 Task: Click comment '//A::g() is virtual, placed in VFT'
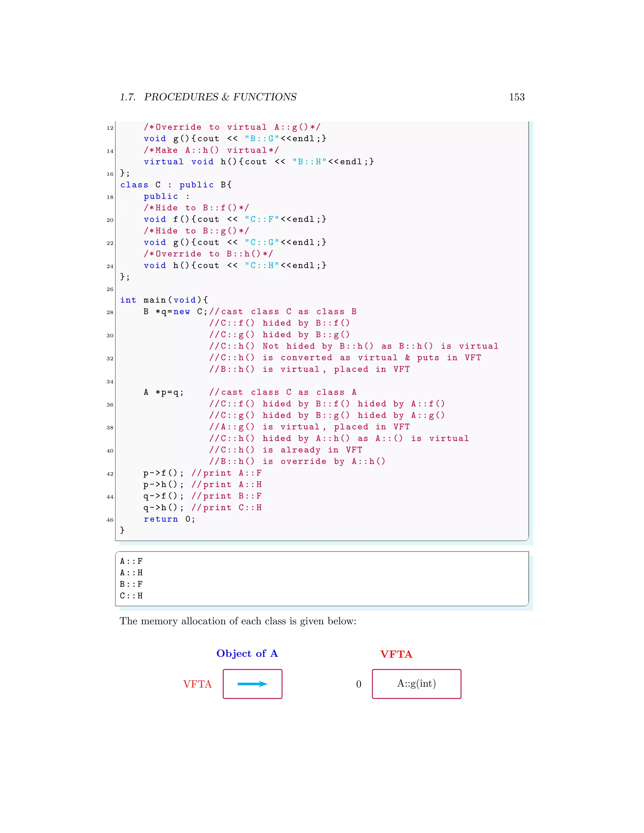309,427
